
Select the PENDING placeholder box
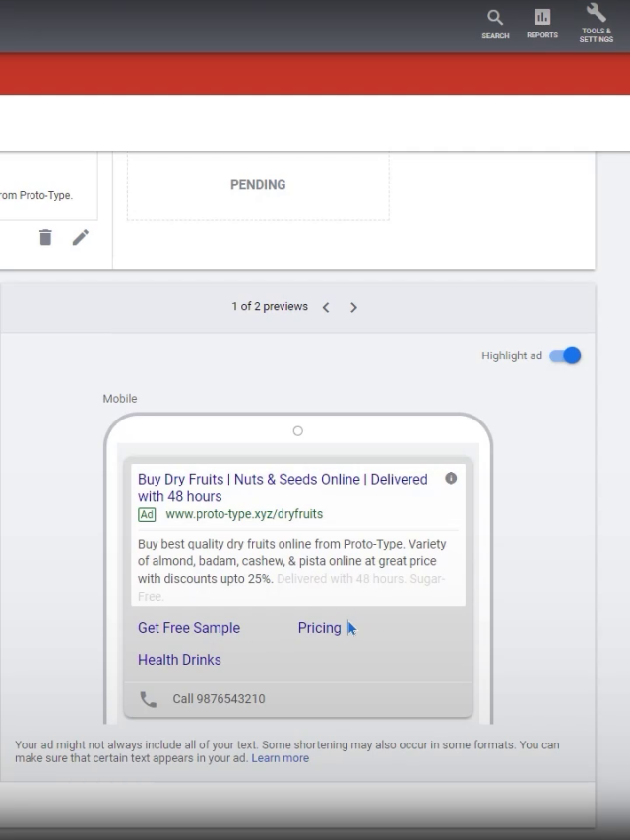(258, 185)
